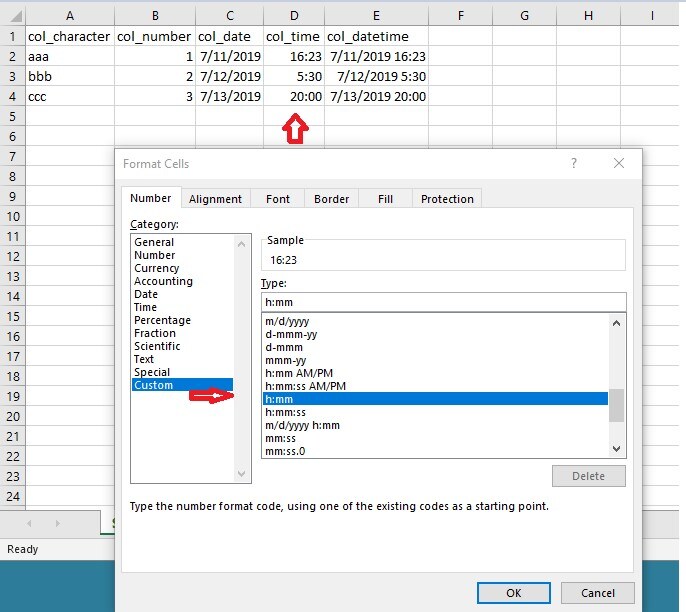Select the Scientific category
The height and width of the screenshot is (612, 686).
(157, 346)
